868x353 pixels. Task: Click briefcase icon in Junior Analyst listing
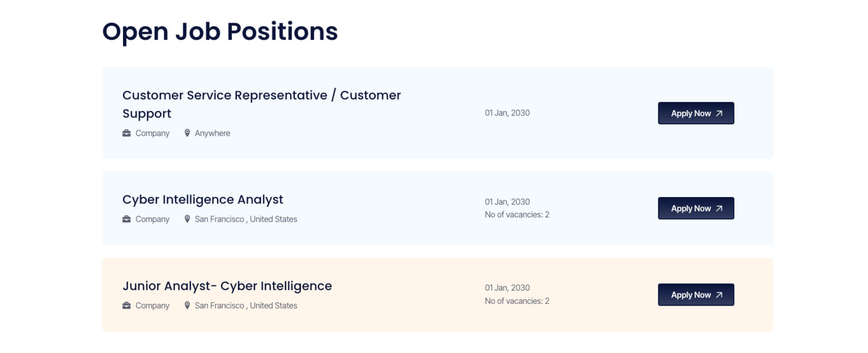pos(127,306)
